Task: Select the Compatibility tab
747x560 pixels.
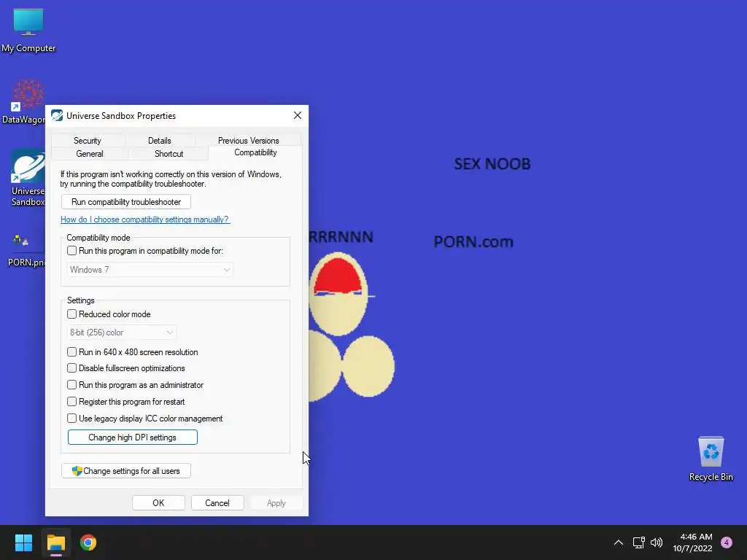Action: click(255, 152)
